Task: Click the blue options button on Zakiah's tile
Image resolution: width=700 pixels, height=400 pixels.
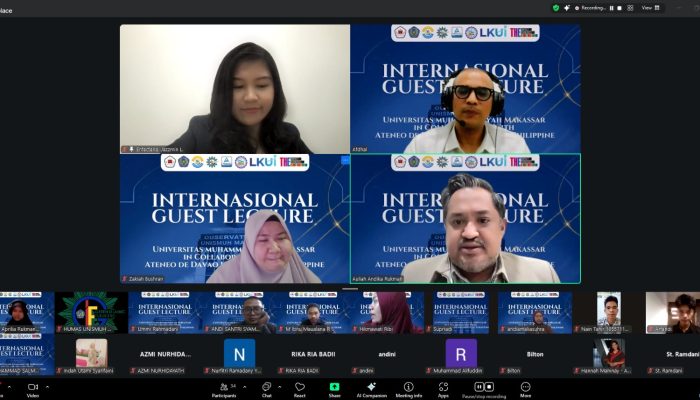Action: point(345,160)
